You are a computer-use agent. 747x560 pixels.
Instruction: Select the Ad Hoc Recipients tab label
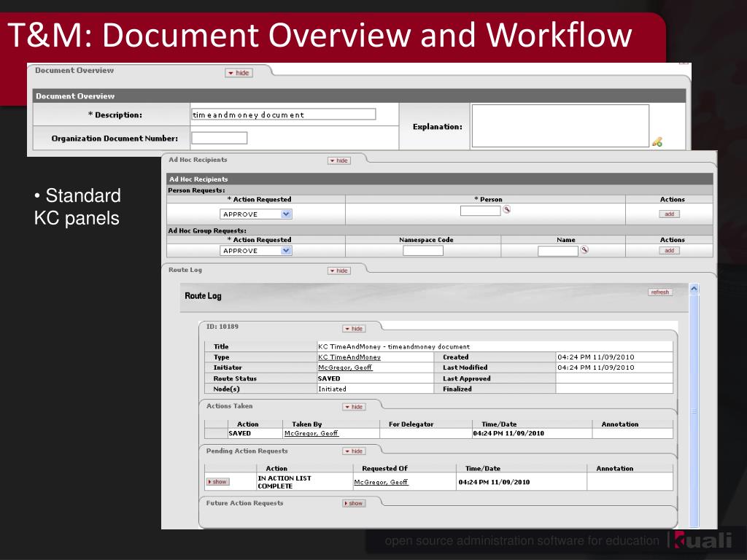click(198, 160)
